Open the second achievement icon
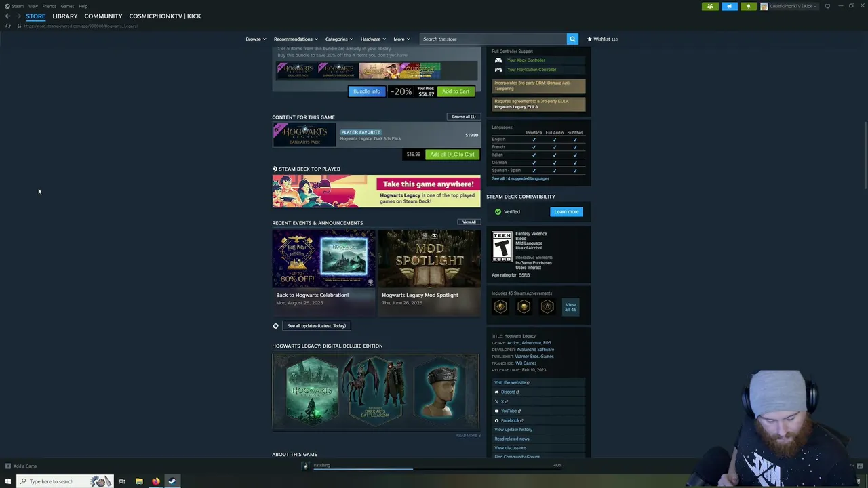This screenshot has height=488, width=868. [524, 307]
